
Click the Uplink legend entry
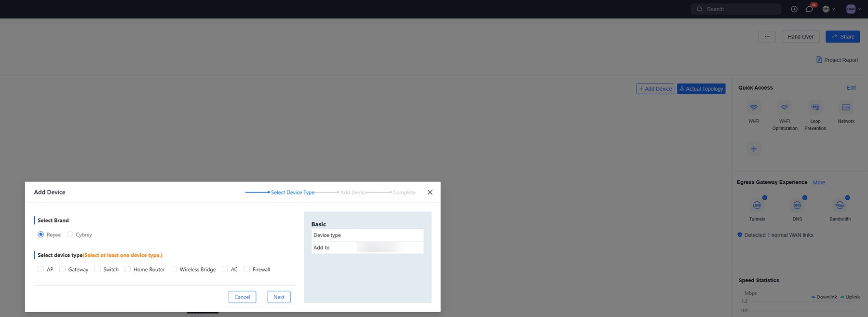pyautogui.click(x=850, y=297)
